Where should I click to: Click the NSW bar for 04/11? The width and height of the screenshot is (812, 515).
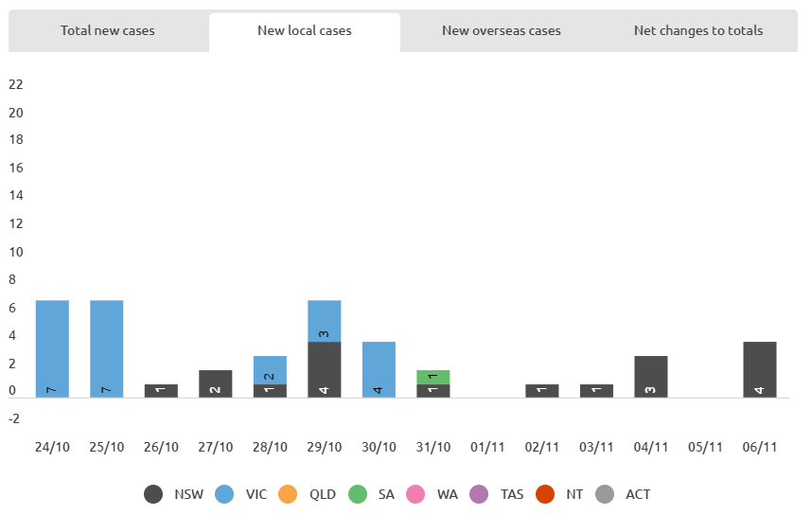tap(651, 376)
